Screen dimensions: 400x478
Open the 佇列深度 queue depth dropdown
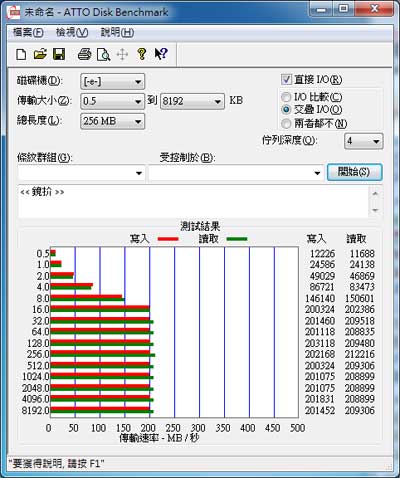coord(364,141)
